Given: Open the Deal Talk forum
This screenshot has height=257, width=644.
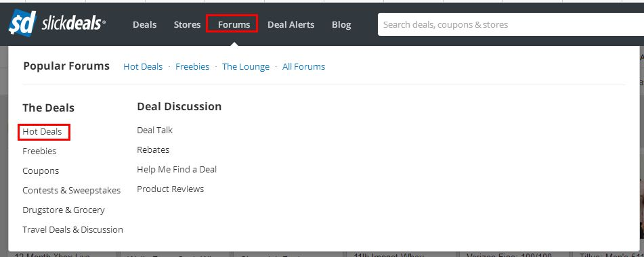Looking at the screenshot, I should (155, 131).
